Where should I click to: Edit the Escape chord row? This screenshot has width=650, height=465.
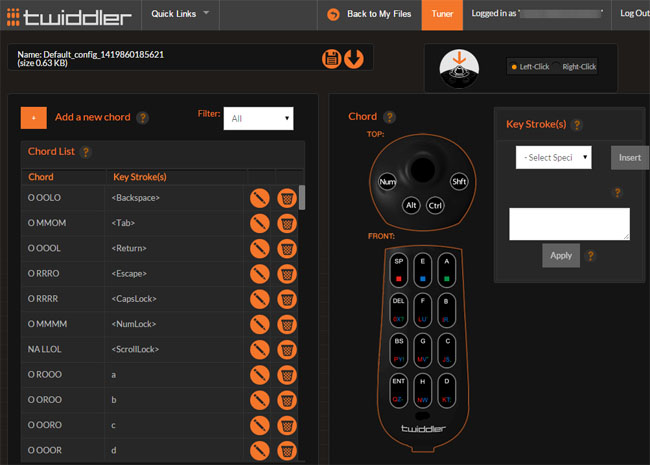[x=260, y=274]
